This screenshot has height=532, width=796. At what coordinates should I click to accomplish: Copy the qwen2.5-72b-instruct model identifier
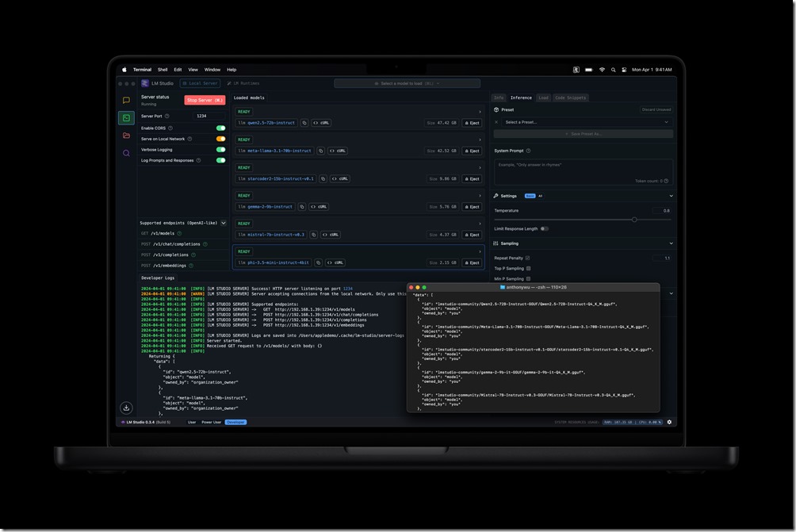(304, 123)
